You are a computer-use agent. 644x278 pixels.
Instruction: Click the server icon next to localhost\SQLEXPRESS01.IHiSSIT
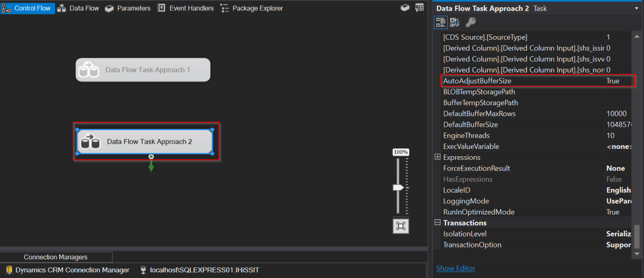click(x=143, y=270)
